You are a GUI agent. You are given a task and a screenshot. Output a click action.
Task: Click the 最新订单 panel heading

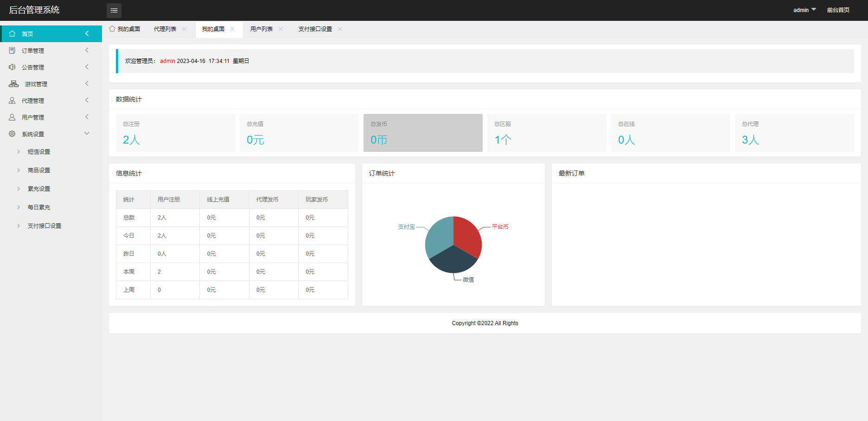[x=572, y=173]
